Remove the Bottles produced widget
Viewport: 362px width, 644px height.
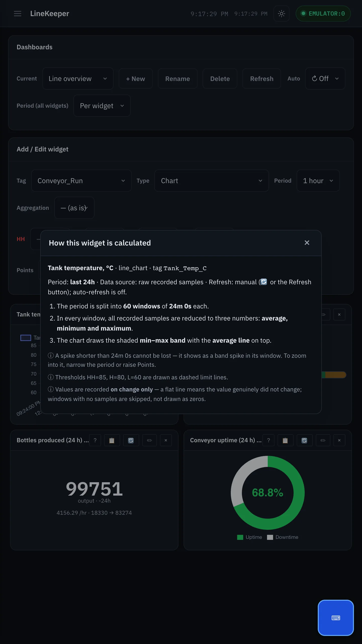coord(166,440)
